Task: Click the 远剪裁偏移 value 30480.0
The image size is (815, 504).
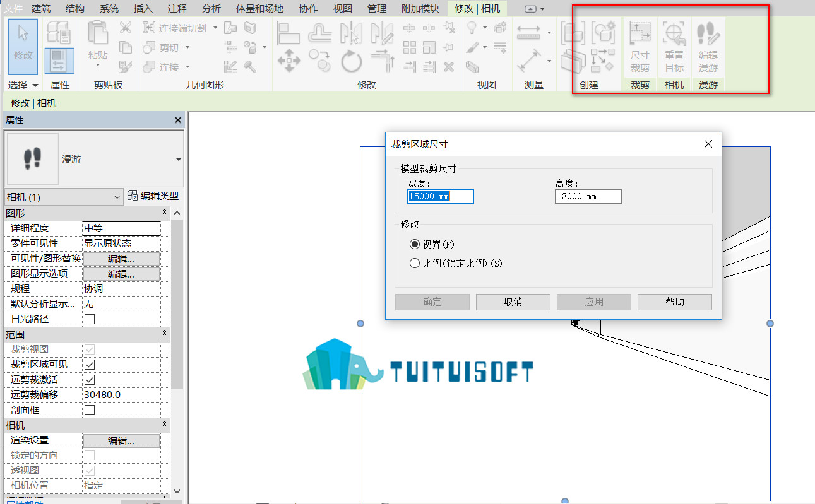Action: [x=121, y=395]
